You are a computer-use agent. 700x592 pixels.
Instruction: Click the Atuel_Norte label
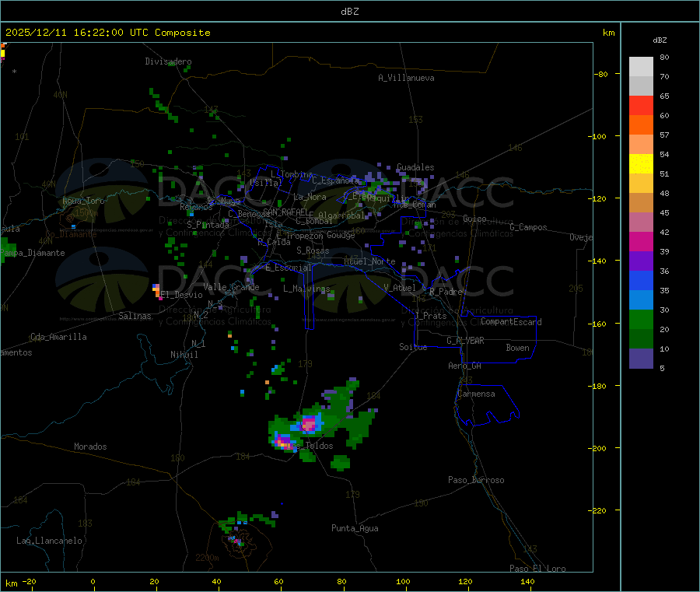(369, 261)
